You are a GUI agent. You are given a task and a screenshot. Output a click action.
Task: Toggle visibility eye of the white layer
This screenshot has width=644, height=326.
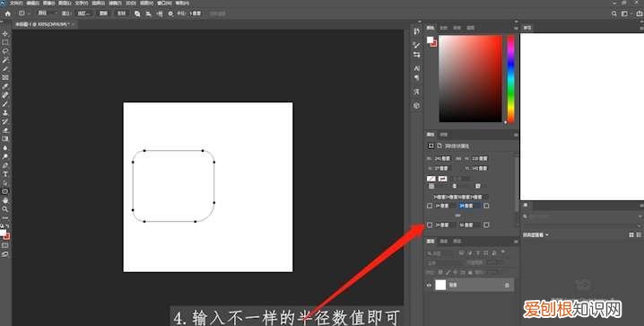point(430,285)
